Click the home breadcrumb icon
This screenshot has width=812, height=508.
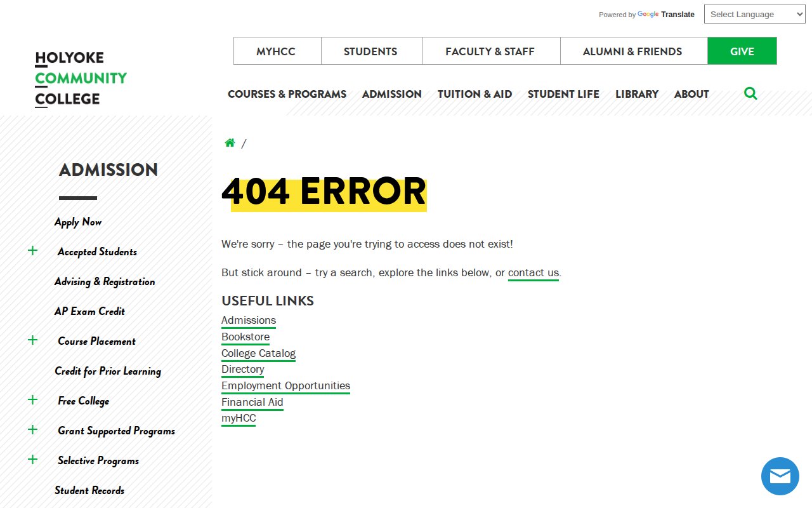tap(230, 143)
